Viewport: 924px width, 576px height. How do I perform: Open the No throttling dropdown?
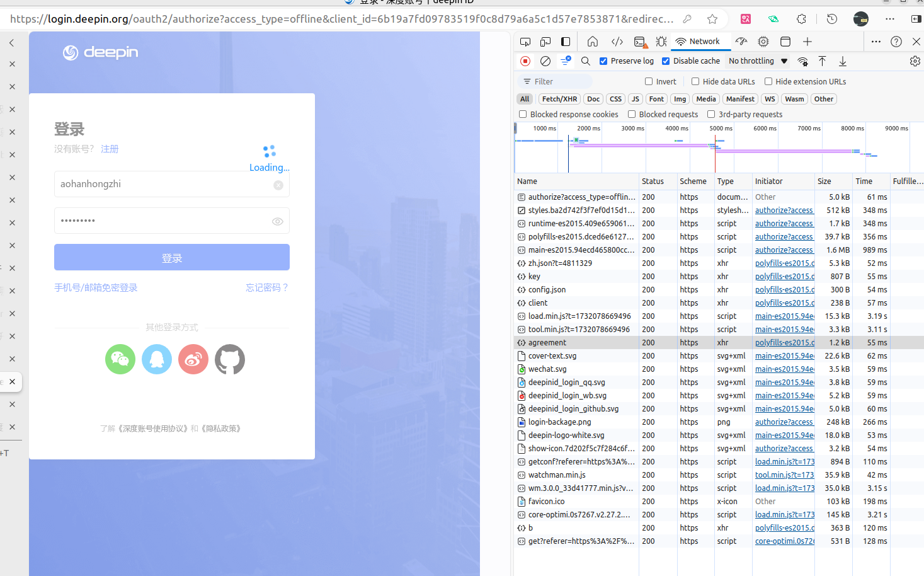click(758, 61)
